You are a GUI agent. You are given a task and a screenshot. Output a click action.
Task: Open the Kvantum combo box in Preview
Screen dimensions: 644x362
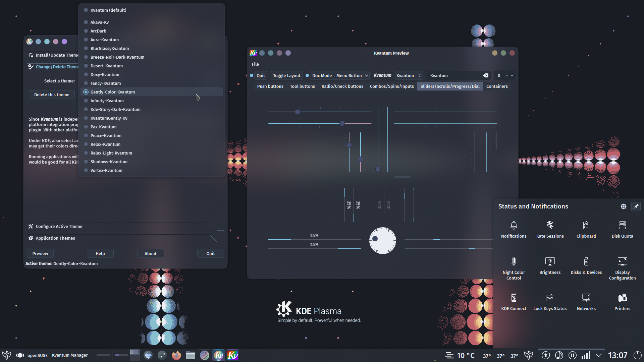coord(409,76)
